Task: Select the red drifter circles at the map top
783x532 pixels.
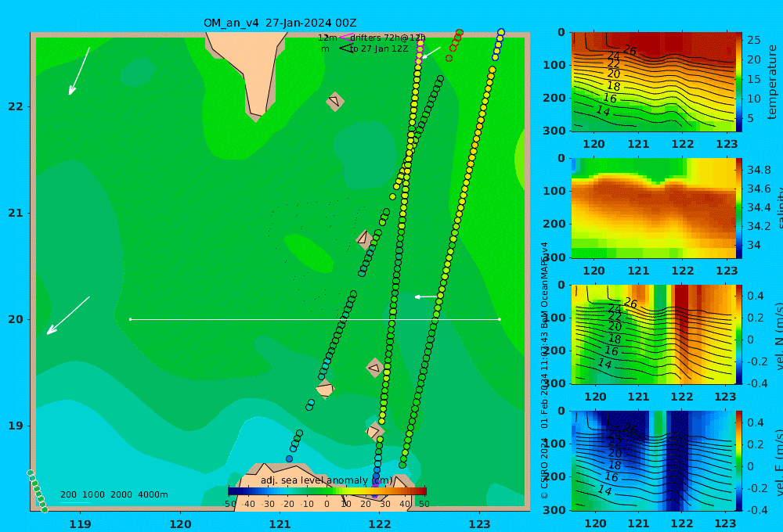Action: point(454,45)
